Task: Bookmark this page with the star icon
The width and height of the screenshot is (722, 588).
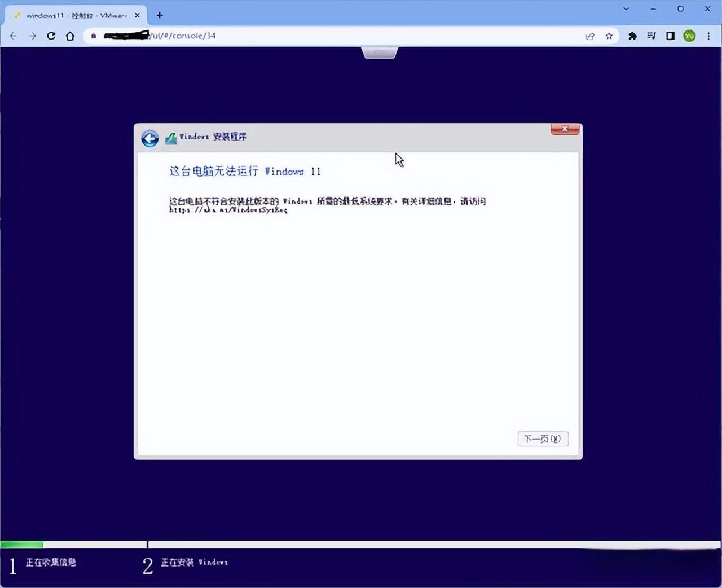Action: click(x=609, y=36)
